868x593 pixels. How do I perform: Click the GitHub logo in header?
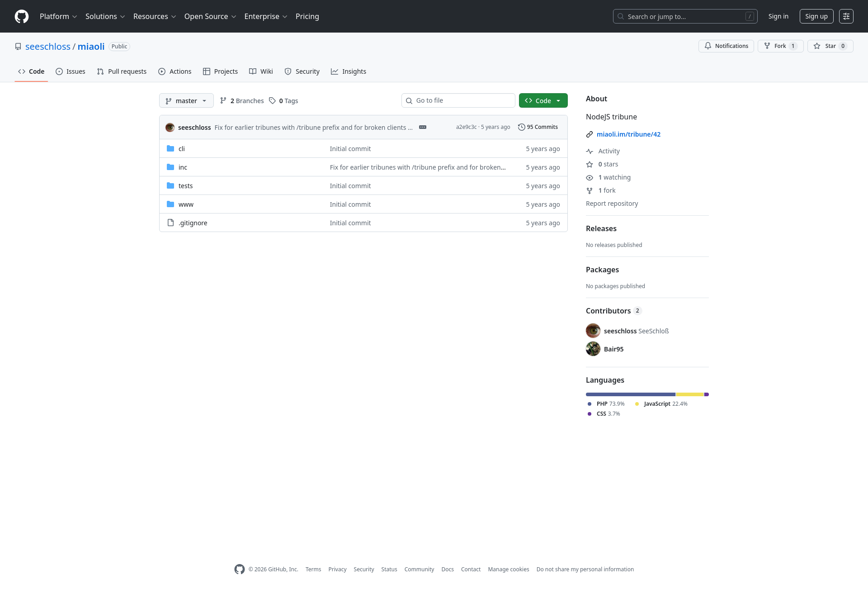tap(22, 16)
